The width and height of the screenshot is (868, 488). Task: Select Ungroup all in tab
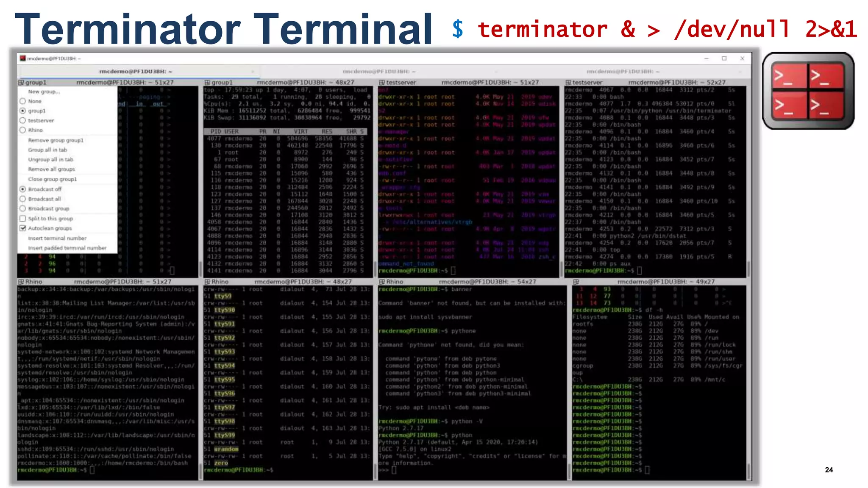(51, 160)
